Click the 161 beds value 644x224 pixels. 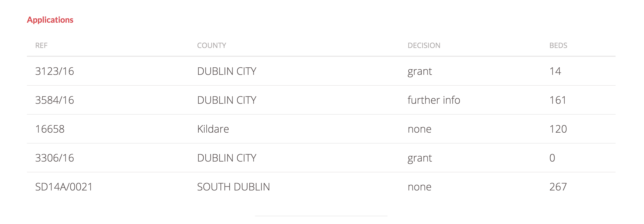pyautogui.click(x=558, y=100)
